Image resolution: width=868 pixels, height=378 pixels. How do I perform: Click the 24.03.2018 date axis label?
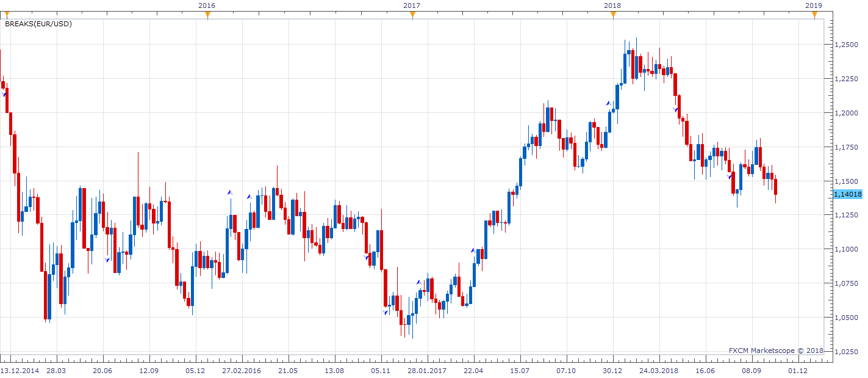(659, 371)
